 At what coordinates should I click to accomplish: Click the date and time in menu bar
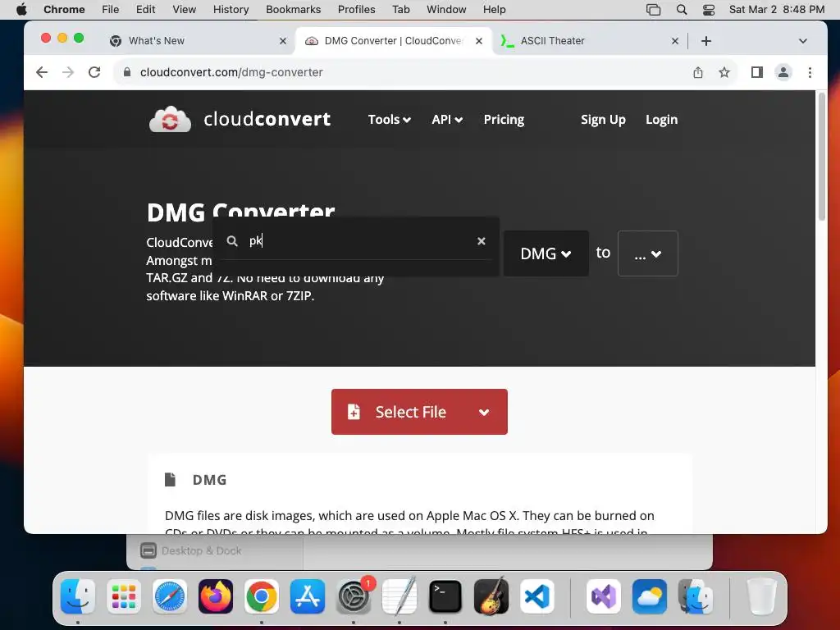pos(777,10)
